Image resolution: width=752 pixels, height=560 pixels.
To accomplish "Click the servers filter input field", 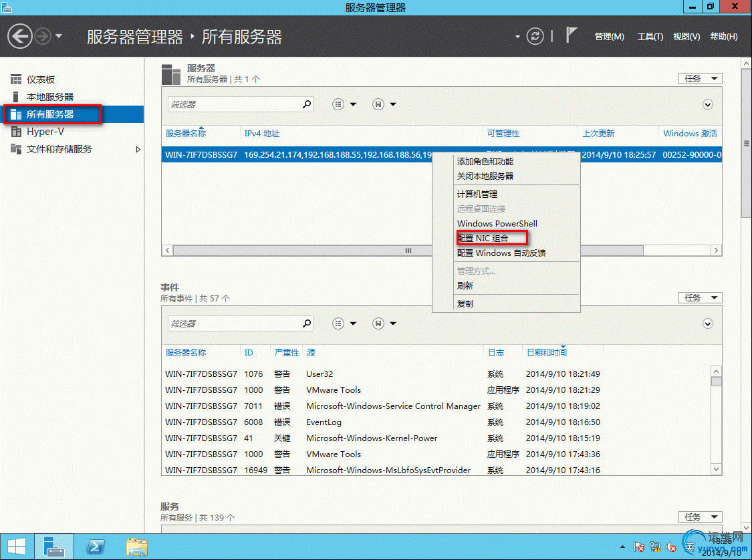I will pyautogui.click(x=235, y=104).
